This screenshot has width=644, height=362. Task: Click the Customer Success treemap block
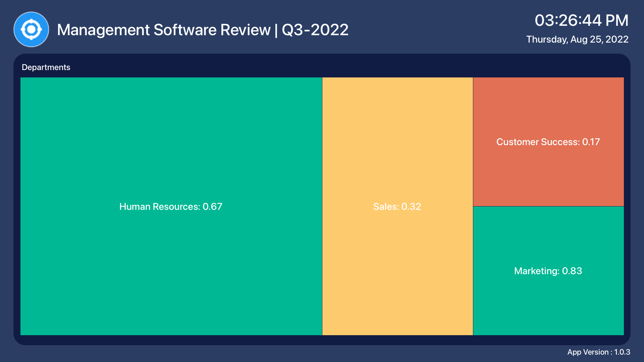pyautogui.click(x=548, y=111)
